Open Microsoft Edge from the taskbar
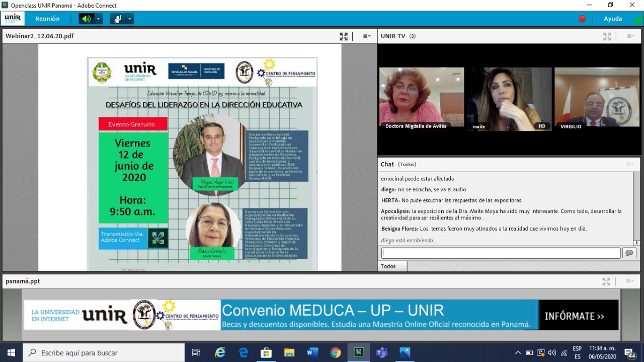The height and width of the screenshot is (362, 644). [x=243, y=353]
